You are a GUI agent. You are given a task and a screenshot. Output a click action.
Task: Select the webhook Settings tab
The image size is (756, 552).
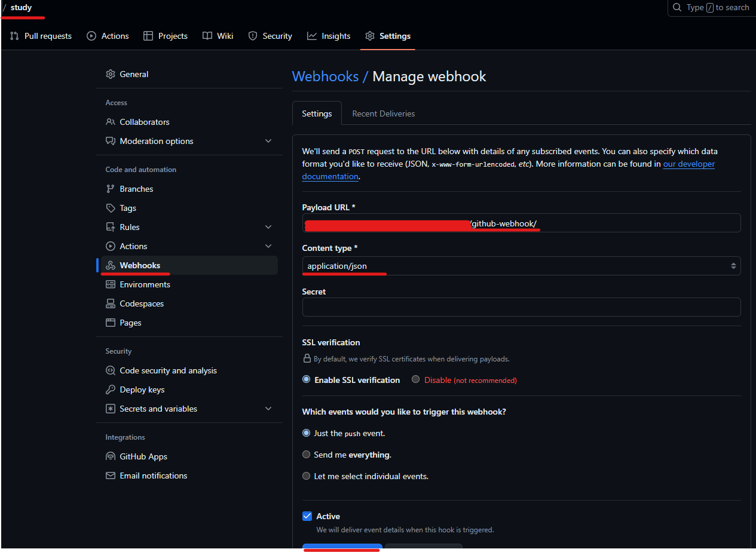point(317,114)
